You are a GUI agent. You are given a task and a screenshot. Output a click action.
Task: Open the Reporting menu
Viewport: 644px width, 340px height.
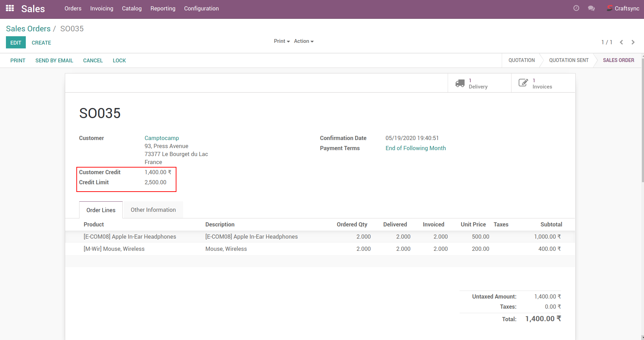[163, 8]
